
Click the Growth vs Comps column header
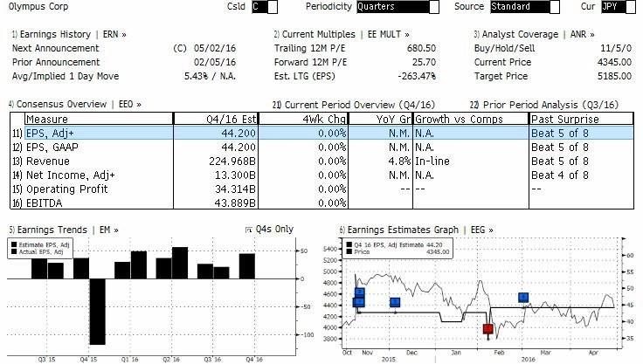point(471,119)
